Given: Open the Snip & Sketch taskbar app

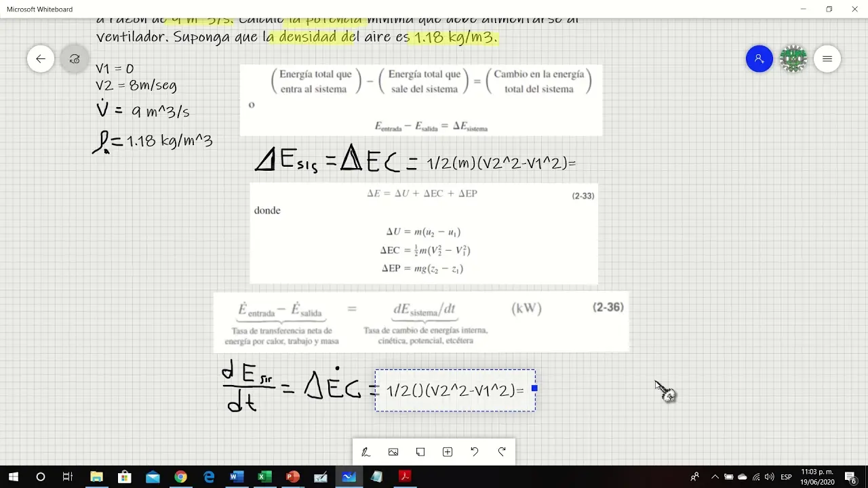Looking at the screenshot, I should click(x=321, y=477).
